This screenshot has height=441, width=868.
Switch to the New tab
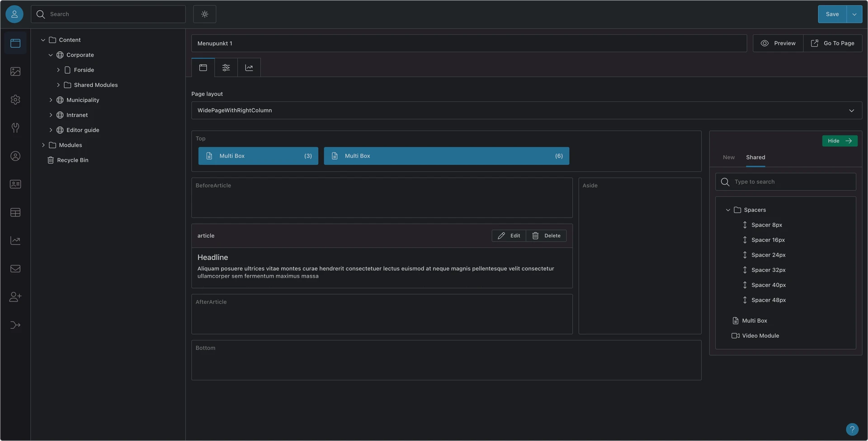(728, 157)
